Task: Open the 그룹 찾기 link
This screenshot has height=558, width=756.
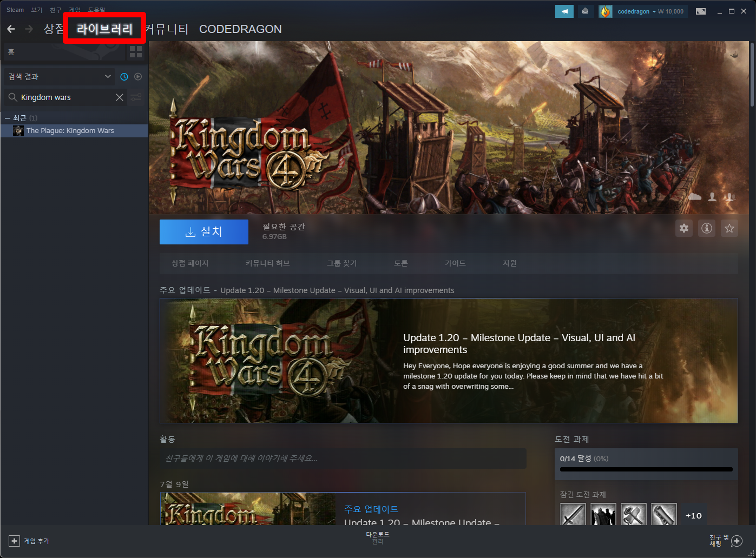Action: click(x=341, y=263)
